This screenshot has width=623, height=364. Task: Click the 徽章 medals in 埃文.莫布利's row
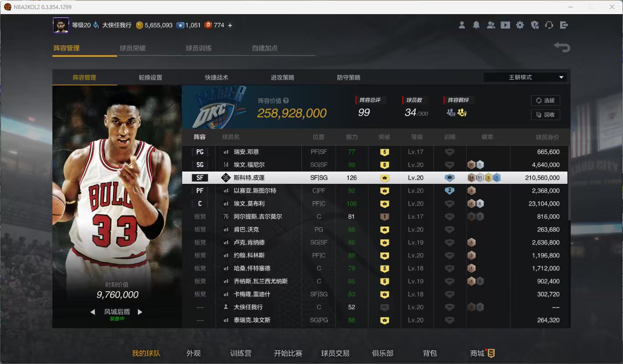[x=475, y=204]
